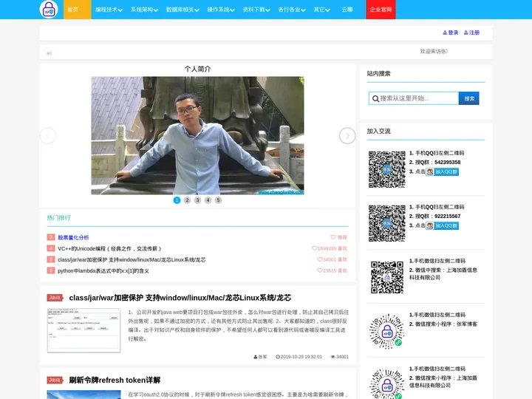The height and width of the screenshot is (399, 532).
Task: Expand the 资料下载 dropdown menu
Action: (256, 10)
